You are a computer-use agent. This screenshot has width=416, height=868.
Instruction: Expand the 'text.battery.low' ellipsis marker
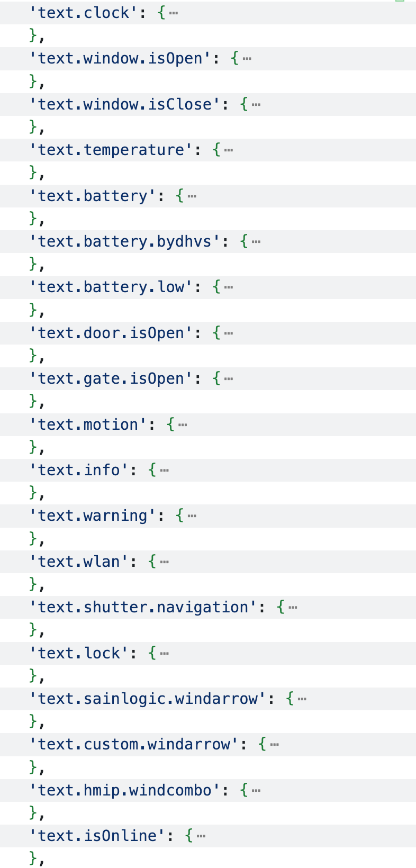[229, 287]
